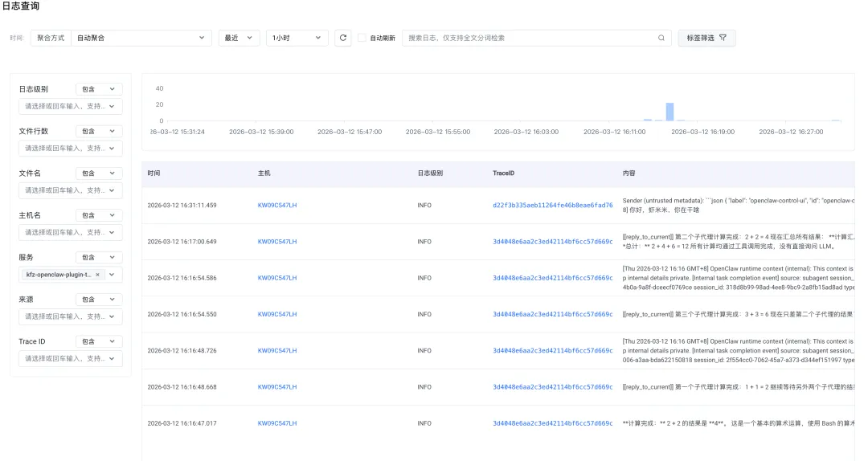
Task: Toggle the 自动刷新 checkbox
Action: point(362,38)
